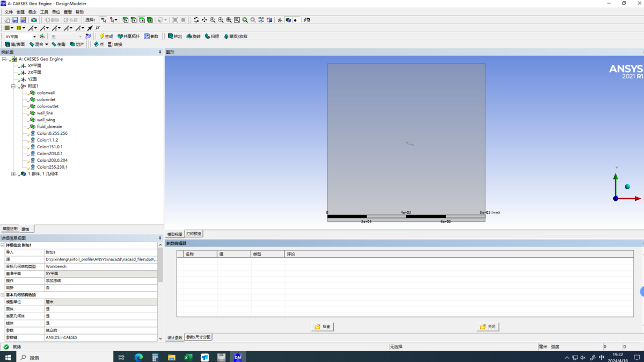Click the details view scrollbar
This screenshot has width=644, height=362.
click(160, 264)
